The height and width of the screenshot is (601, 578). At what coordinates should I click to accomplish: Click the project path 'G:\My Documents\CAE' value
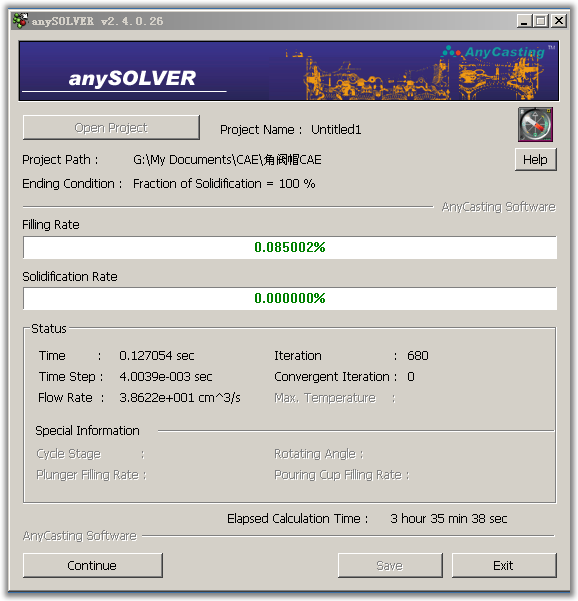coord(227,159)
